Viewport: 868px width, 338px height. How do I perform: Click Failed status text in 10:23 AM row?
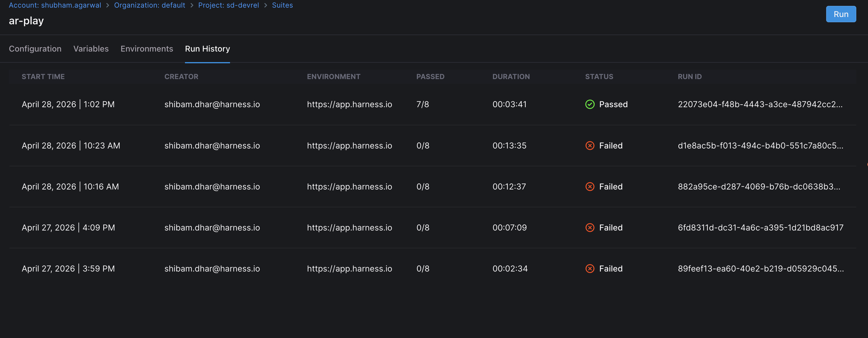(x=610, y=146)
